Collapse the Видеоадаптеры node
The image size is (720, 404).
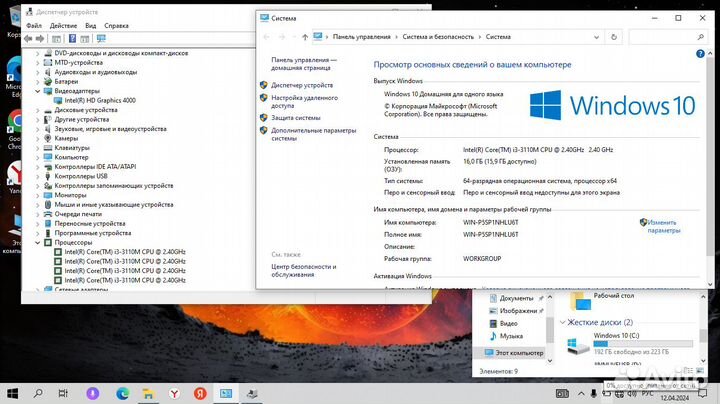[38, 91]
